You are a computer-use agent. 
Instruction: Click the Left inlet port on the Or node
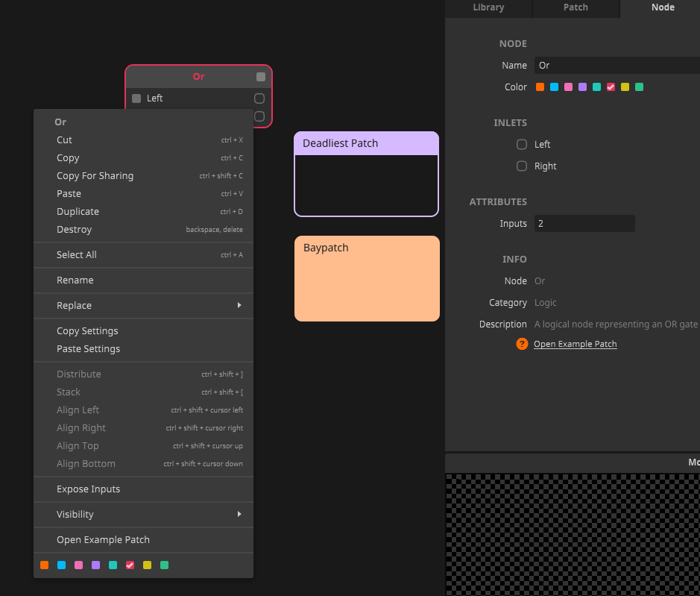pos(136,98)
